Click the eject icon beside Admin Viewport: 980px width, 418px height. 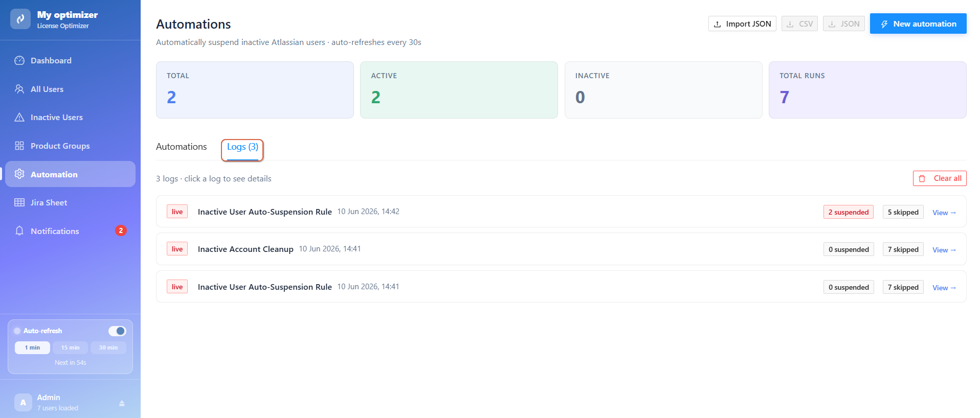click(122, 403)
